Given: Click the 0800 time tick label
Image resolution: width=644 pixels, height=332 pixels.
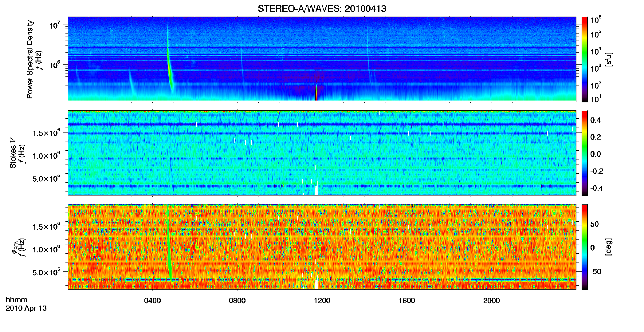Looking at the screenshot, I should pos(237,301).
